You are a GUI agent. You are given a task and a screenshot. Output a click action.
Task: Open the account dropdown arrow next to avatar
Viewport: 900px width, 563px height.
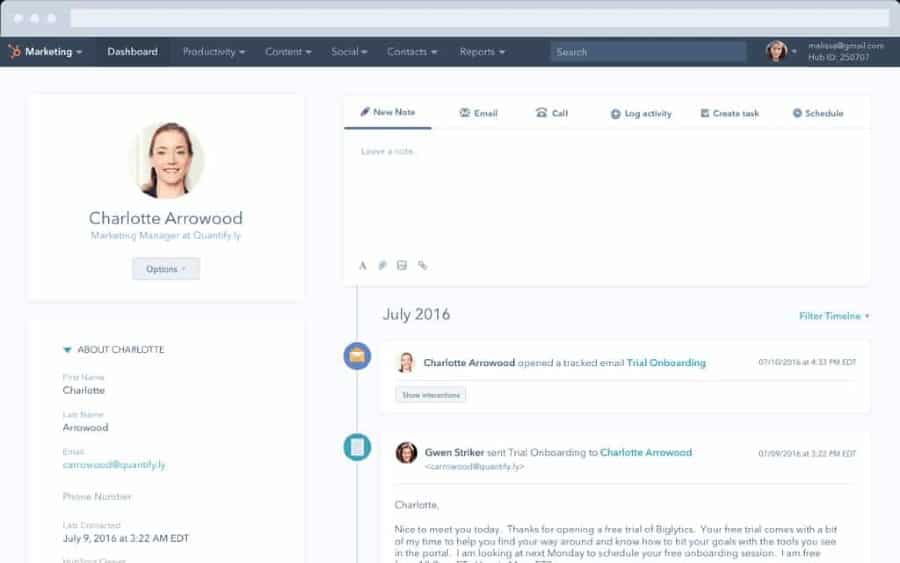tap(794, 52)
